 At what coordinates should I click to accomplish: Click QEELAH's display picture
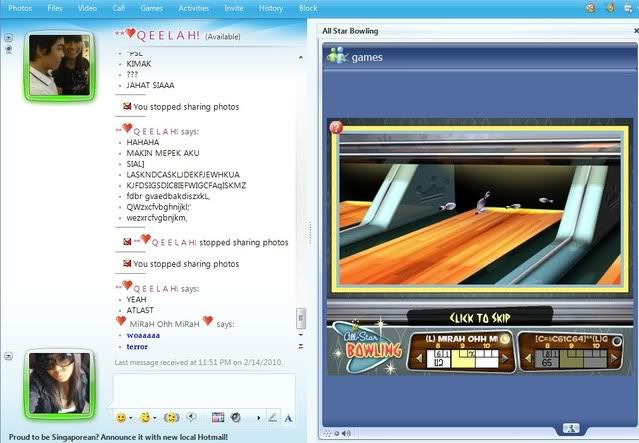(x=59, y=65)
